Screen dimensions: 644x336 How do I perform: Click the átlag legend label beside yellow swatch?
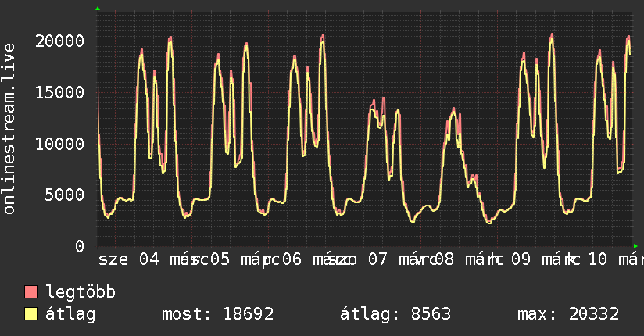click(70, 314)
